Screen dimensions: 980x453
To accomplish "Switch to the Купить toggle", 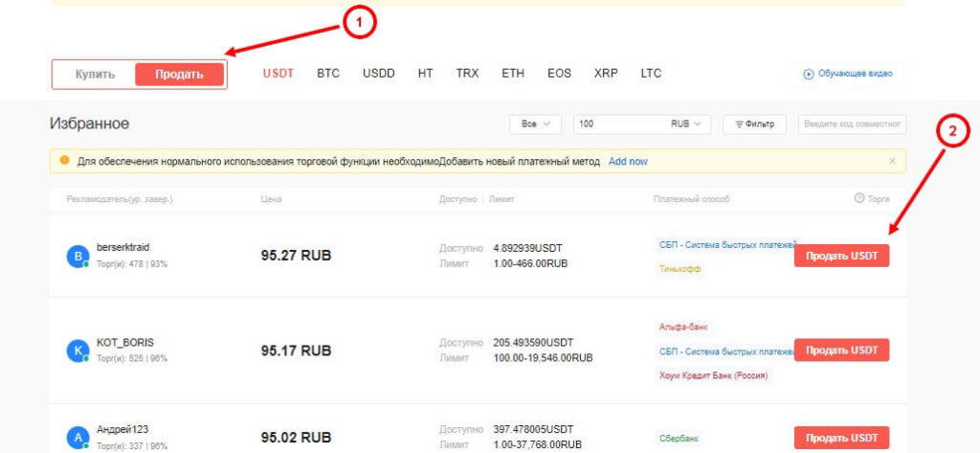I will [x=96, y=75].
